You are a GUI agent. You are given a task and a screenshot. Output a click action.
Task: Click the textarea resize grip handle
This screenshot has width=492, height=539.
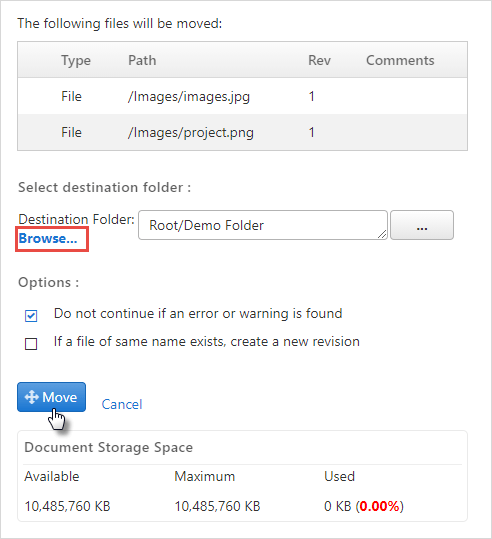point(382,234)
